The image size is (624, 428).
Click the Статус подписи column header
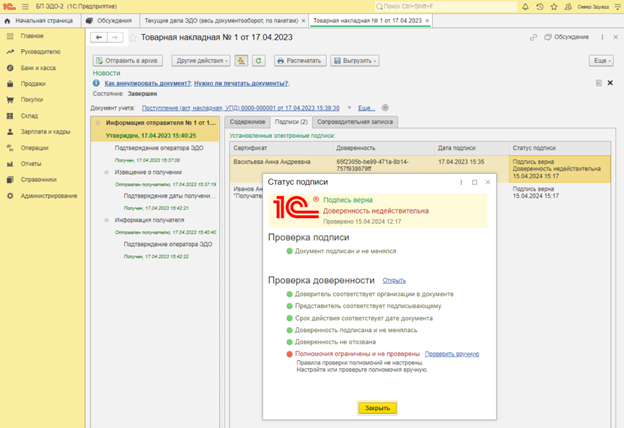559,148
